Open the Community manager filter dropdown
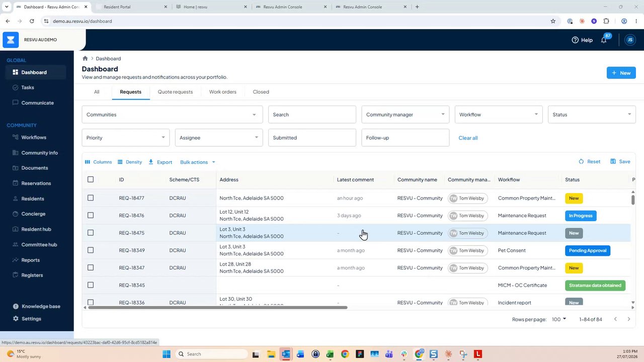644x362 pixels. click(x=405, y=115)
